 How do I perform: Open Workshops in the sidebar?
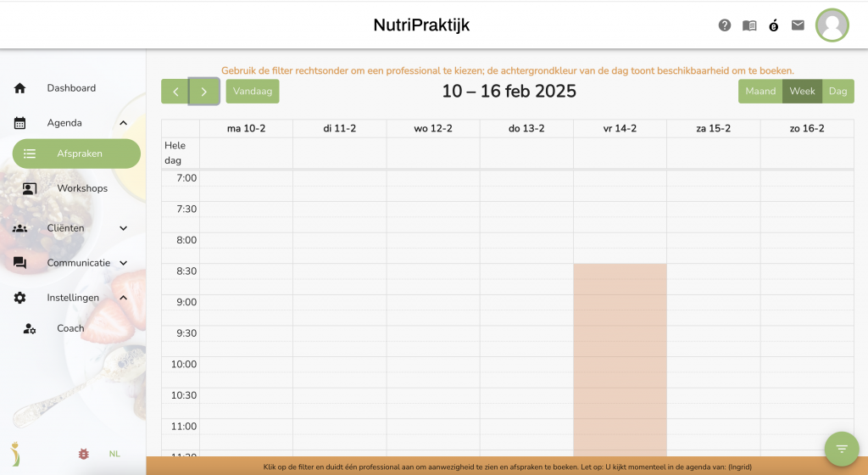[82, 188]
